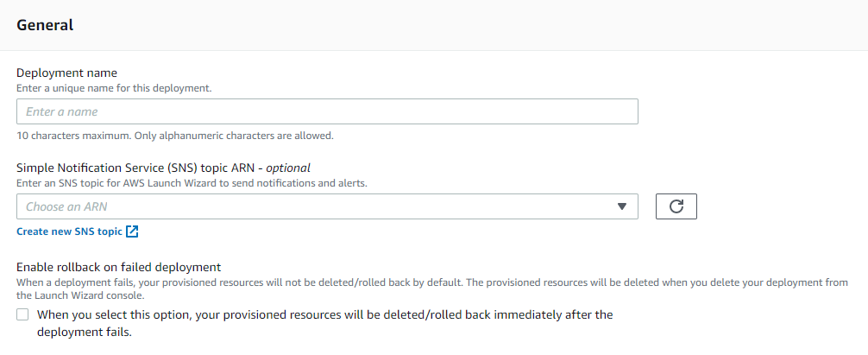Click the italic "optional" text in SNS label
The height and width of the screenshot is (355, 868).
click(x=288, y=168)
